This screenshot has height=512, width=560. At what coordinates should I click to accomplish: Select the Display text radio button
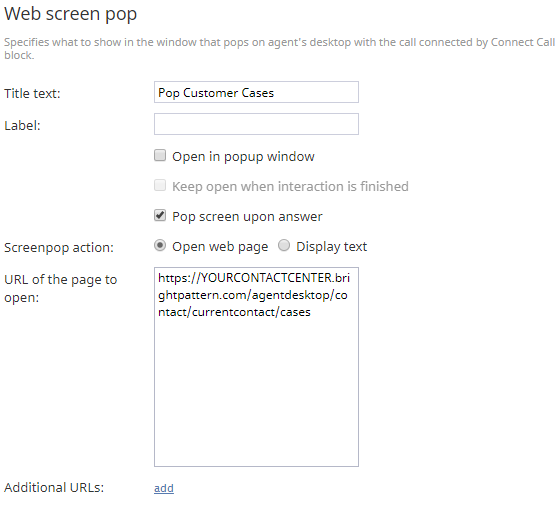(x=284, y=246)
